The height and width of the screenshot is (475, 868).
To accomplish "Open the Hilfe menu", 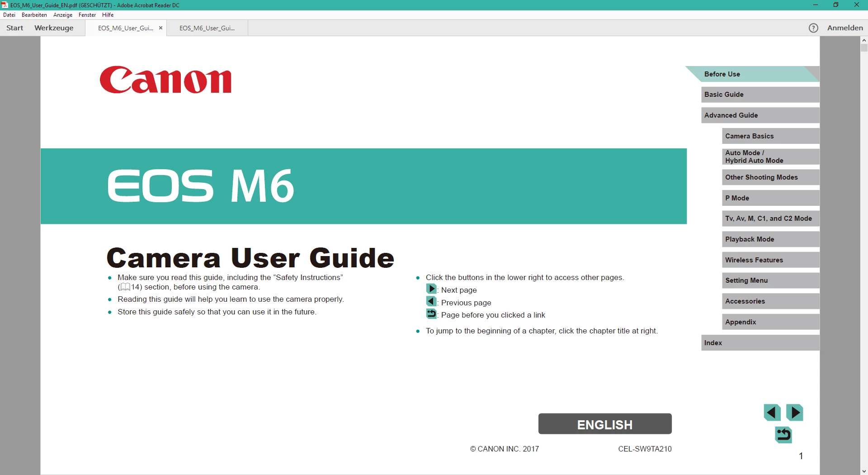I will 108,15.
